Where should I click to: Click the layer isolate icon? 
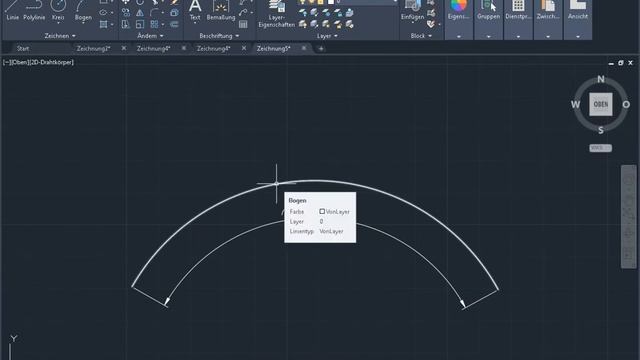coord(314,13)
